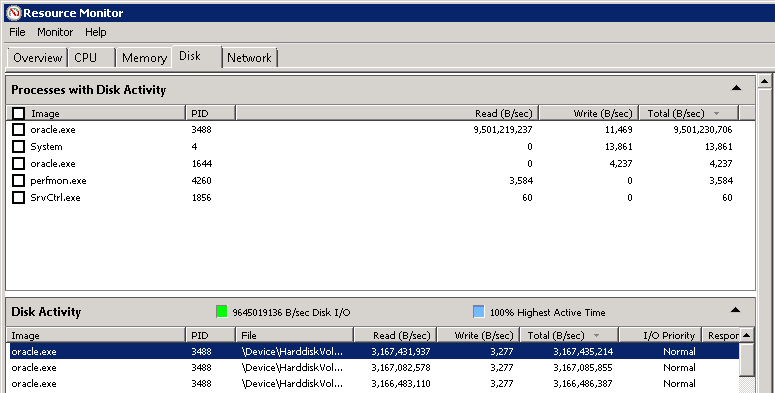Sort Disk Activity by Total (B/sec) header
775x393 pixels.
[x=569, y=335]
